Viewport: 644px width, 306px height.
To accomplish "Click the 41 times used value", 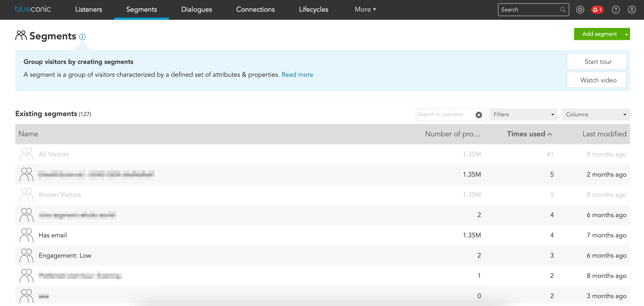I will click(x=550, y=154).
